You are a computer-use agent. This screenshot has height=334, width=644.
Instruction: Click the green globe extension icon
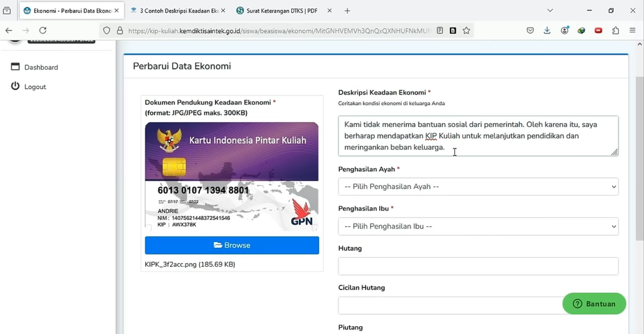pos(581,30)
